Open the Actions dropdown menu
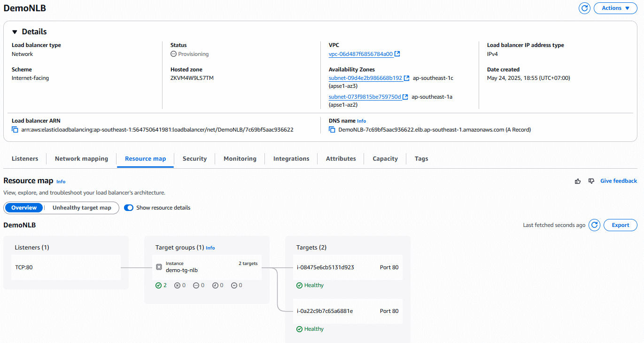 (615, 8)
